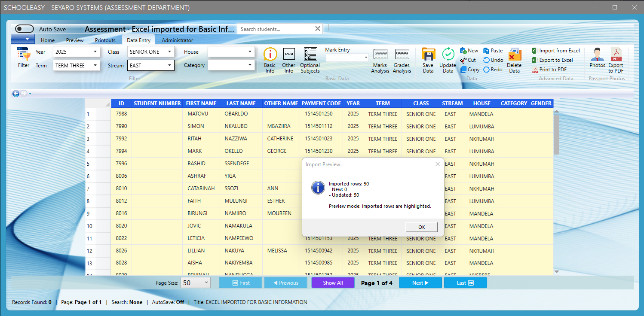Click the Show All button
This screenshot has height=316, width=644.
point(333,283)
